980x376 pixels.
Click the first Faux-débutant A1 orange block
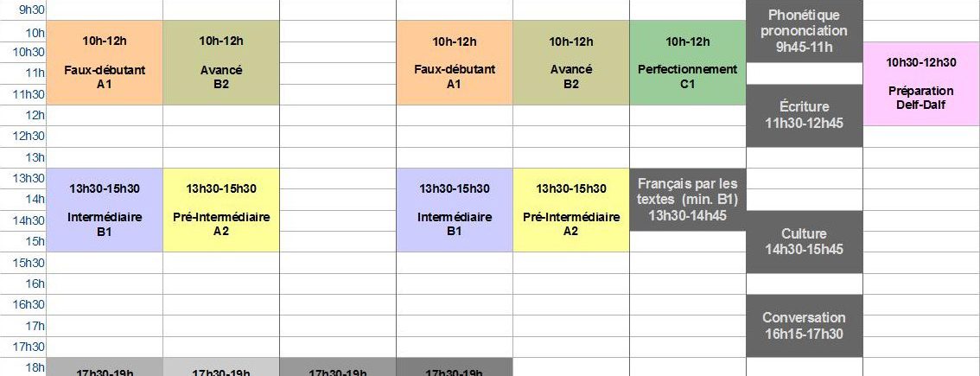click(x=105, y=62)
